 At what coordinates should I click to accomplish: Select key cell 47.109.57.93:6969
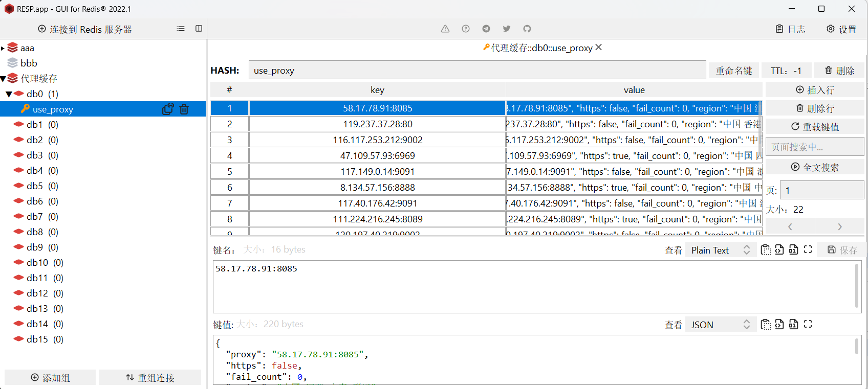point(378,156)
